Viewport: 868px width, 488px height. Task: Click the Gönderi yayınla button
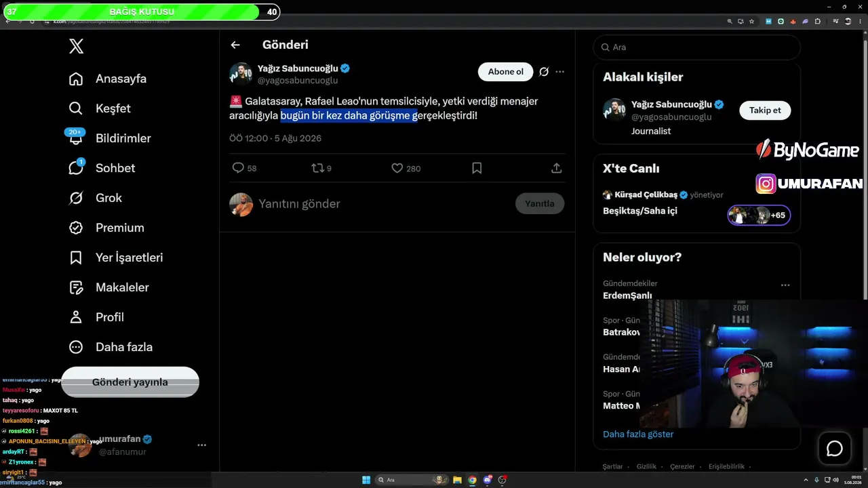(130, 382)
